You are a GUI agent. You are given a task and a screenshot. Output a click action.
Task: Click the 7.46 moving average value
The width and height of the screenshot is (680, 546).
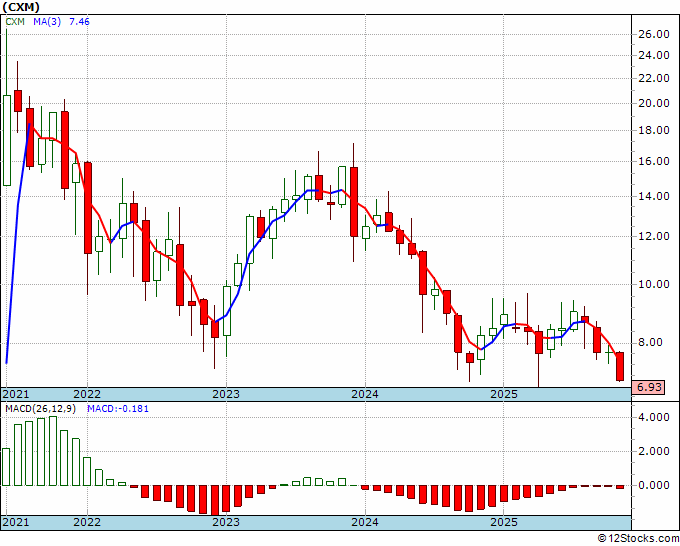pos(80,20)
